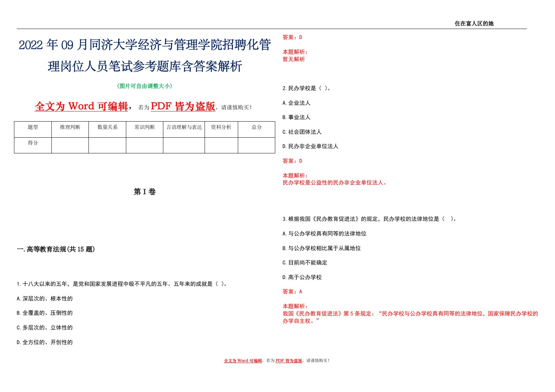Click the red text PDF 皆为盗版 under the title
Viewport: 555px width, 392px height.
point(183,106)
